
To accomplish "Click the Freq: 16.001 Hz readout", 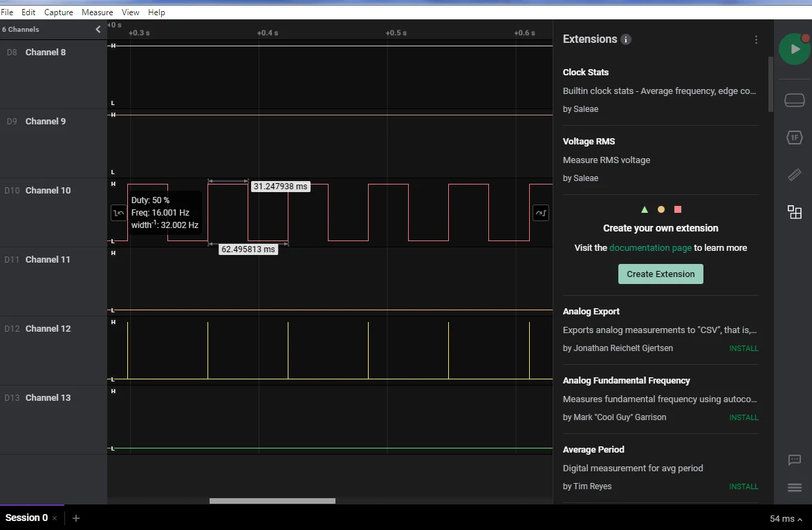I will [160, 212].
